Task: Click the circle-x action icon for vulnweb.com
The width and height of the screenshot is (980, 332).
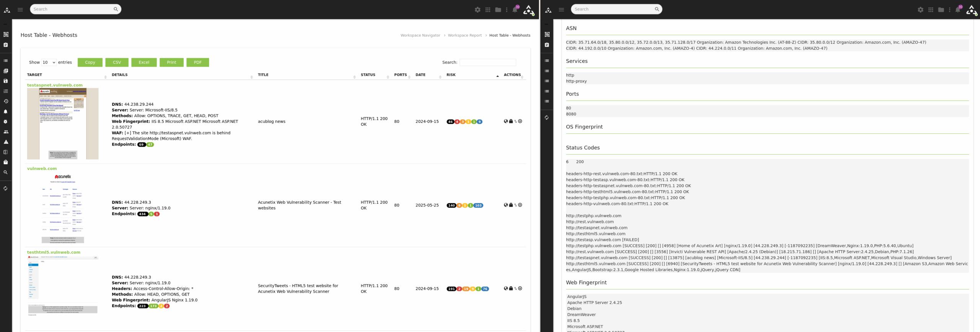Action: point(520,205)
